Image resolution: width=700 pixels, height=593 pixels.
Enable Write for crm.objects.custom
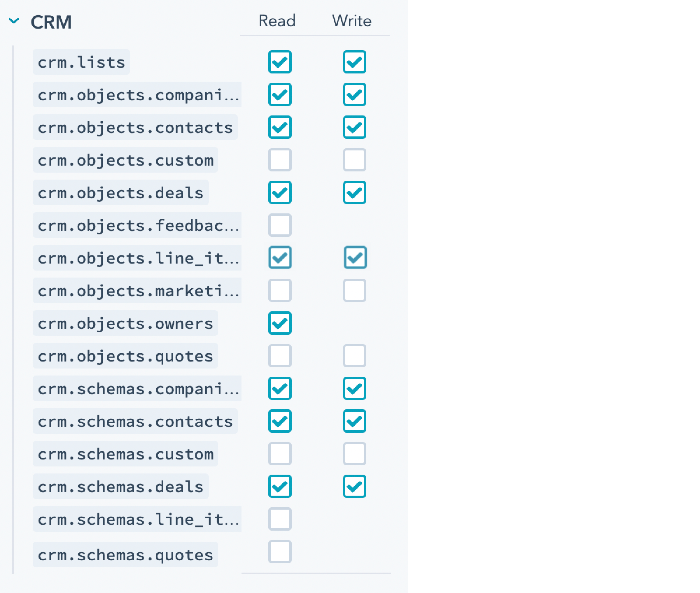pyautogui.click(x=354, y=160)
